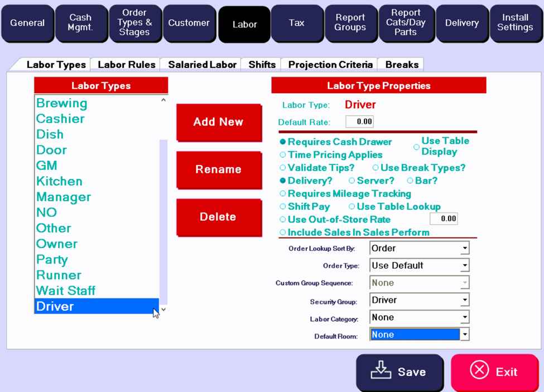Open the Security Group dropdown
Image resolution: width=544 pixels, height=392 pixels.
point(420,300)
